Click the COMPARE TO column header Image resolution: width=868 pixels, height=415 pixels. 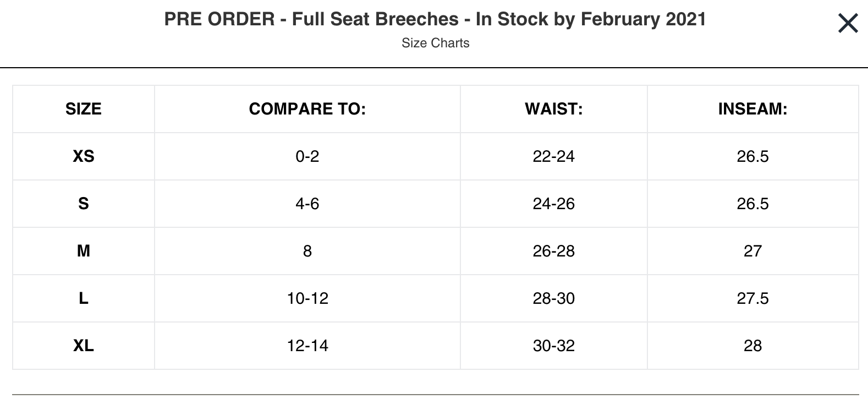tap(307, 109)
